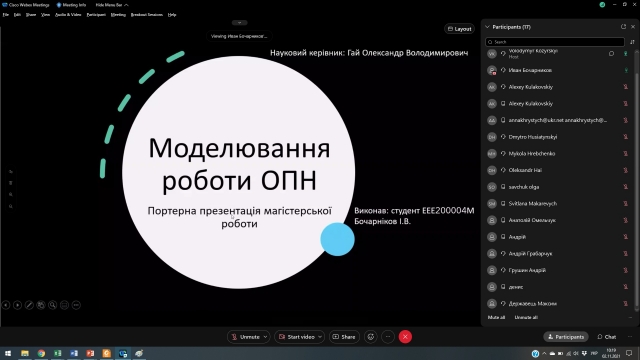Viewport: 640px width, 360px height.
Task: Click the more options icon in viewer toolbar
Action: point(76,305)
